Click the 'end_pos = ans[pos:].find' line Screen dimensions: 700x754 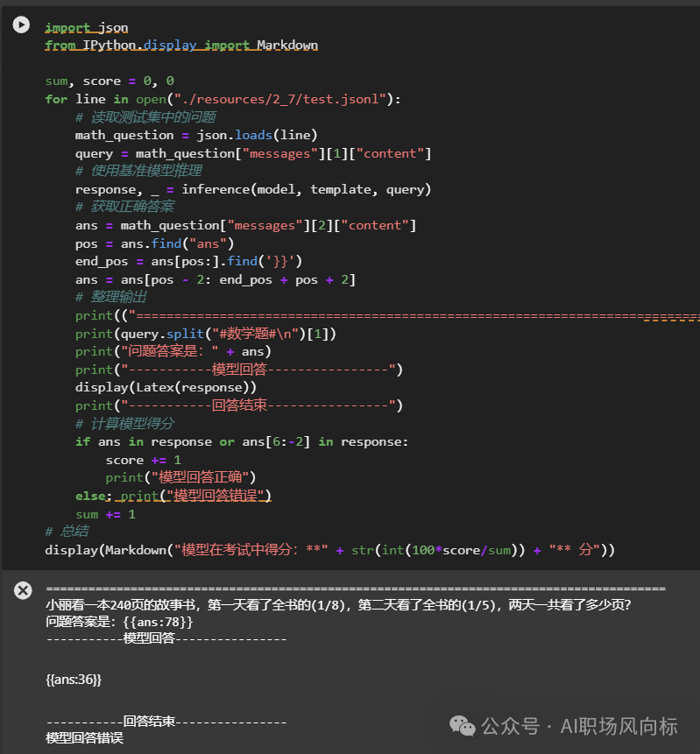coord(188,262)
